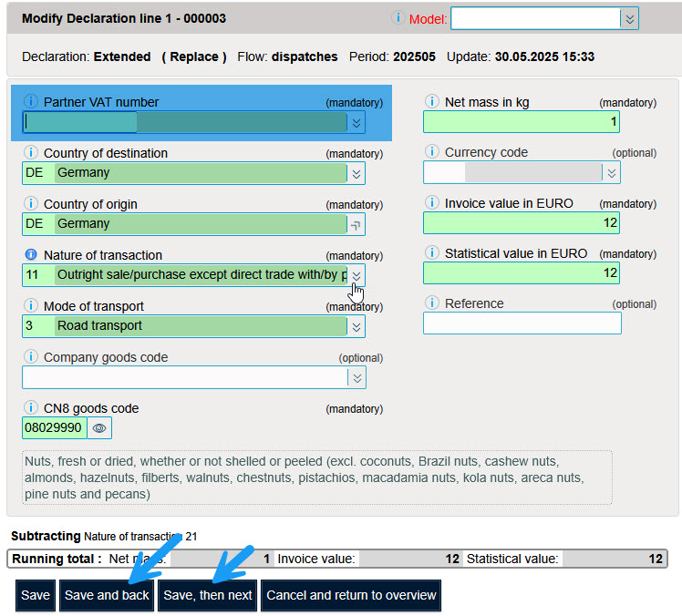The width and height of the screenshot is (682, 616).
Task: Click the Model selection field
Action: 536,19
